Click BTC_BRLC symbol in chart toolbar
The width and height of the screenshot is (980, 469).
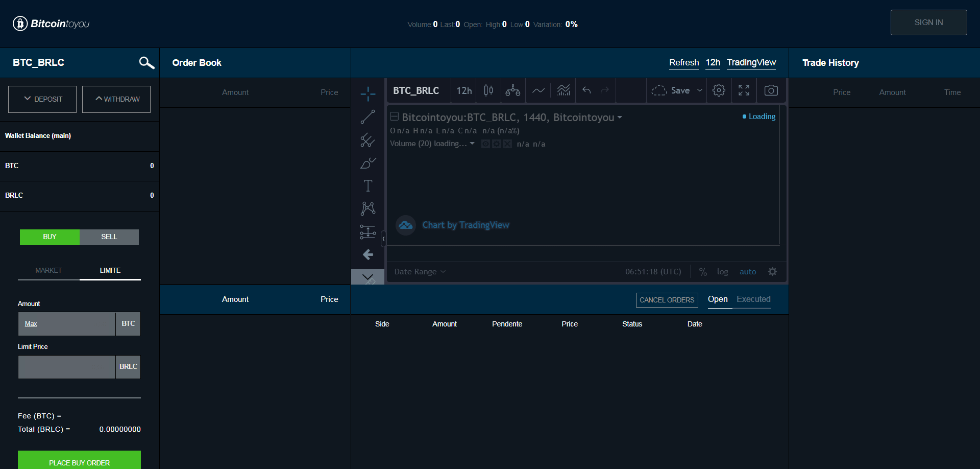tap(416, 90)
